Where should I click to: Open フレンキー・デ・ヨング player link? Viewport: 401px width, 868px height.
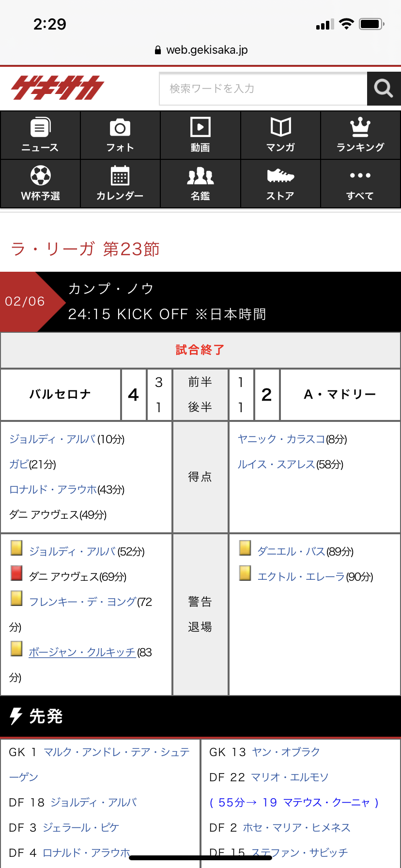82,602
